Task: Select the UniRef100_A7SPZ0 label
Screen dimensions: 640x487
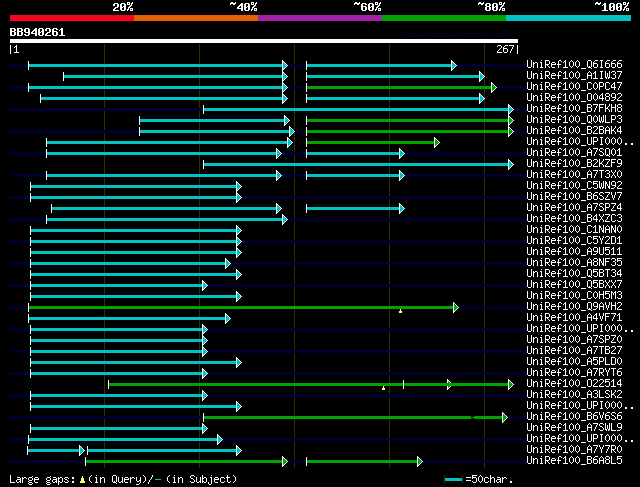Action: pyautogui.click(x=574, y=340)
